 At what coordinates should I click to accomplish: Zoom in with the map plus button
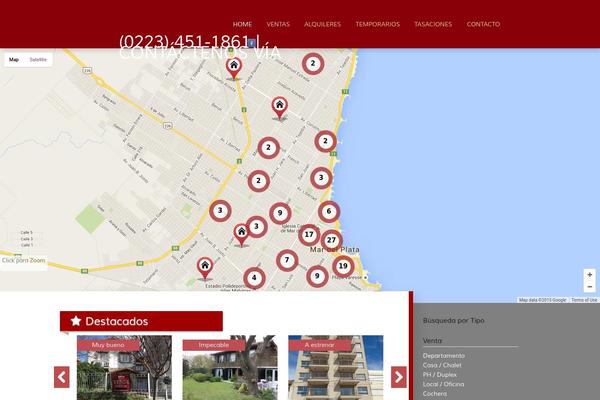click(590, 274)
